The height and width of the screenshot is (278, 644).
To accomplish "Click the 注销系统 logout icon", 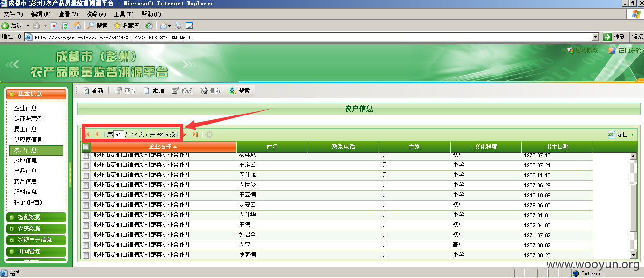I will tap(612, 50).
